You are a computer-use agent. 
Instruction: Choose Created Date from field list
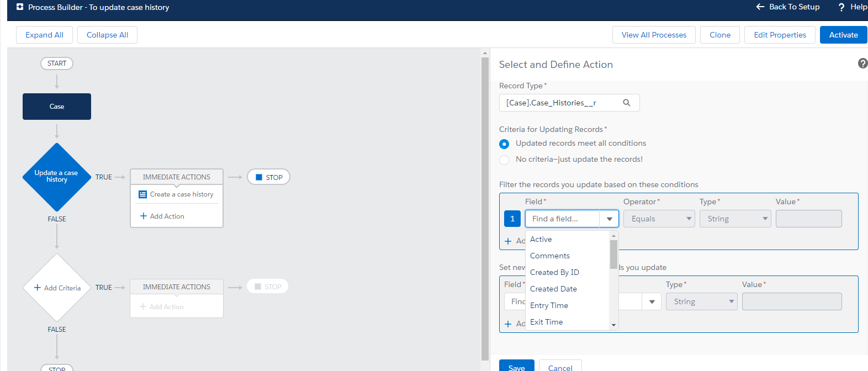[x=553, y=289]
